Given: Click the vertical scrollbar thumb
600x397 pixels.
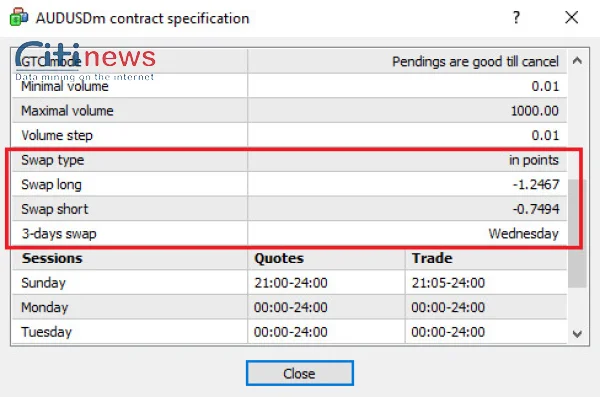Looking at the screenshot, I should (577, 233).
